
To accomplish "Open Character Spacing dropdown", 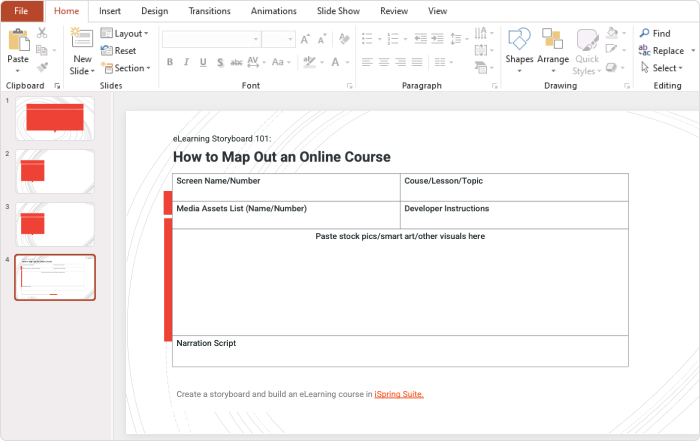I will pos(256,62).
